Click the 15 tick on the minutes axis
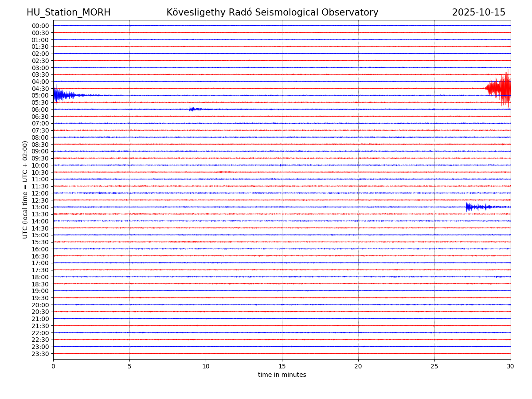The height and width of the screenshot is (399, 532). point(282,366)
